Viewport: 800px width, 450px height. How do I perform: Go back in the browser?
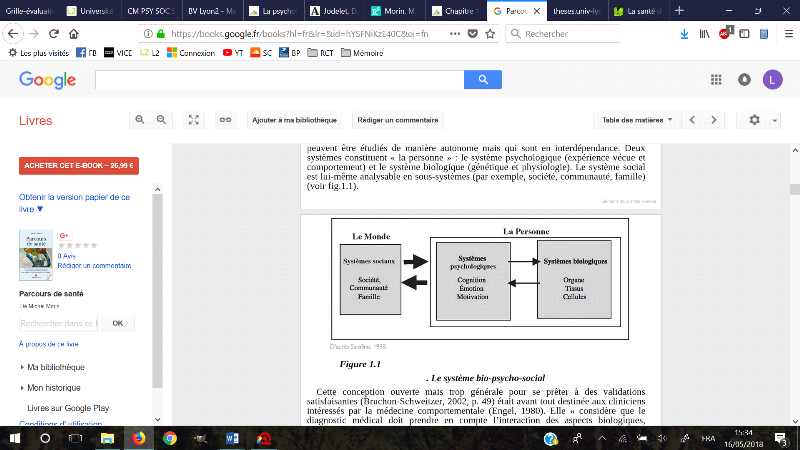click(13, 34)
